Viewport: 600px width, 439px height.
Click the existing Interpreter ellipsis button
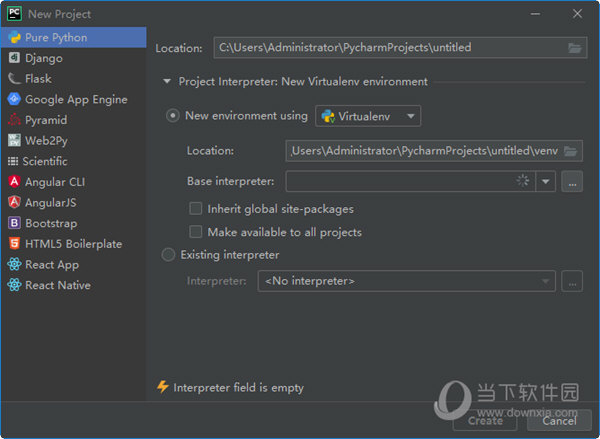pyautogui.click(x=572, y=281)
